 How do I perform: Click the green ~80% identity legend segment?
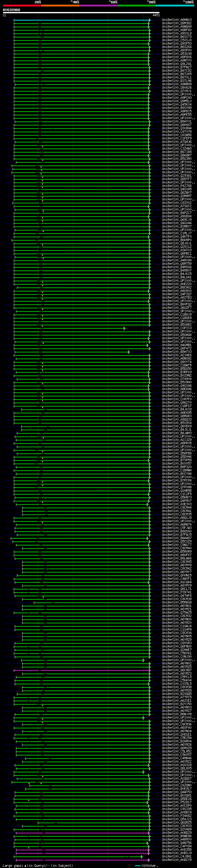(137, 6)
